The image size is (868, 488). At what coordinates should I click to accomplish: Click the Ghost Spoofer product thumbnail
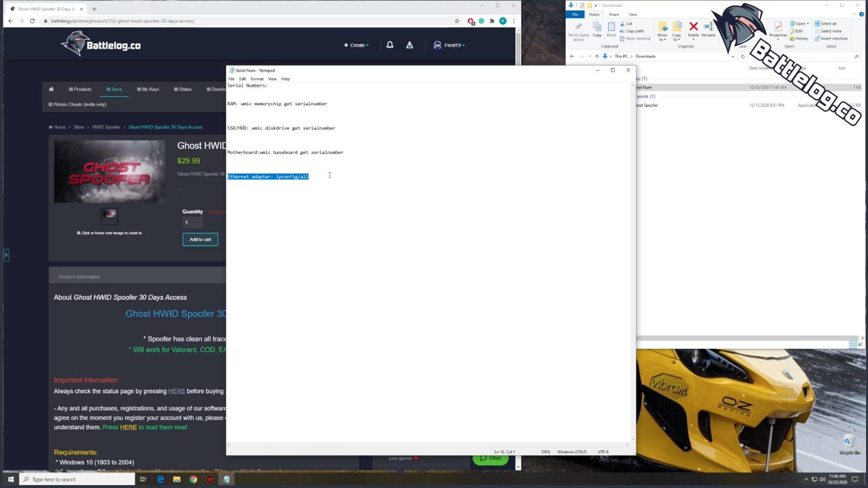(109, 215)
